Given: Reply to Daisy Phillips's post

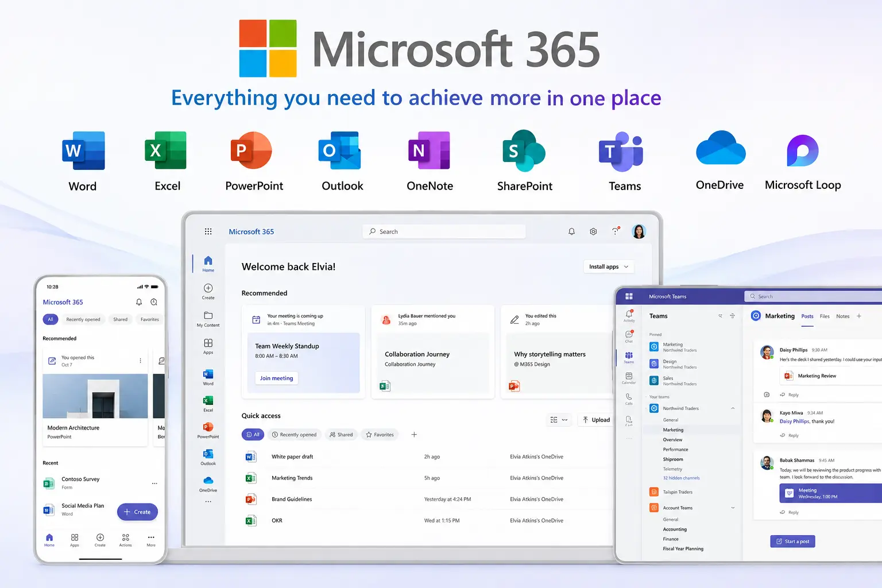Looking at the screenshot, I should [789, 395].
